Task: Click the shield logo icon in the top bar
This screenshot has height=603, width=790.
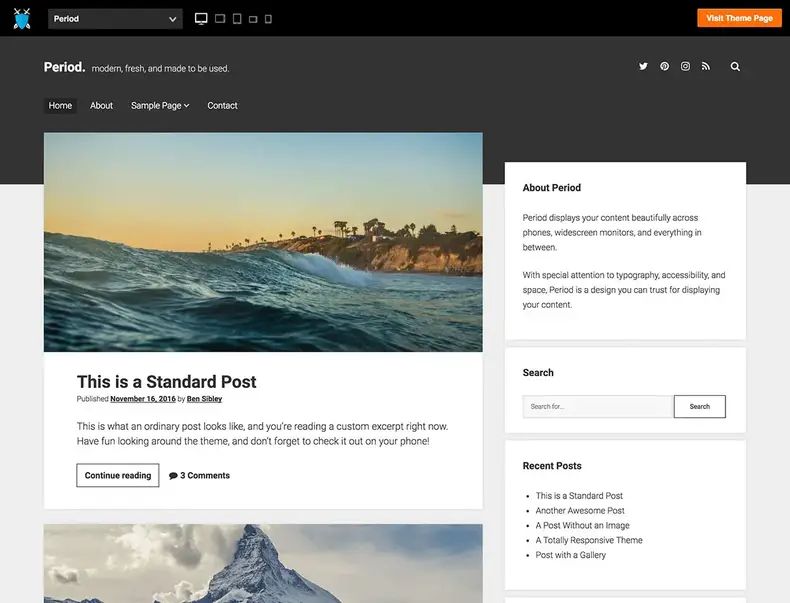Action: coord(22,19)
